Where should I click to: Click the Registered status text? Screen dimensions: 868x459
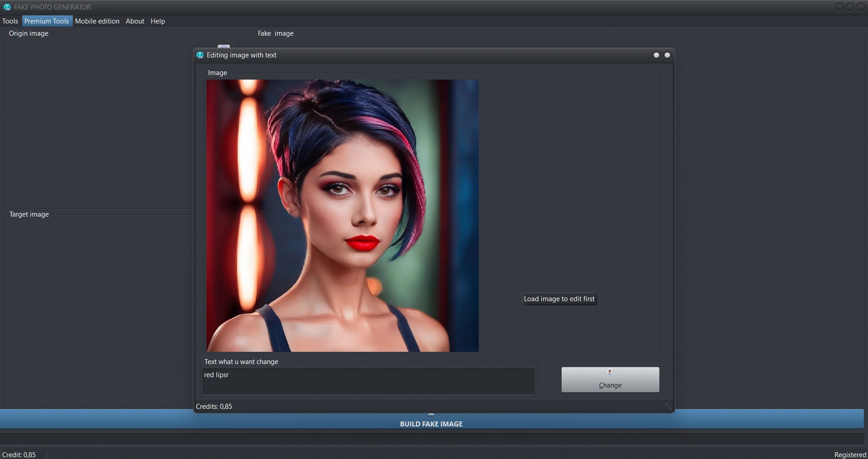850,455
